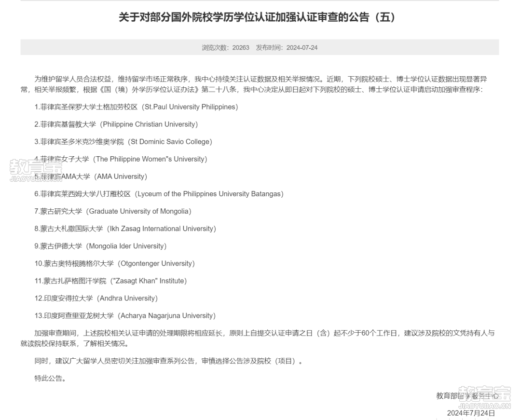Image resolution: width=521 pixels, height=420 pixels.
Task: Click item 4 The Philippine Women's University
Action: 121,159
